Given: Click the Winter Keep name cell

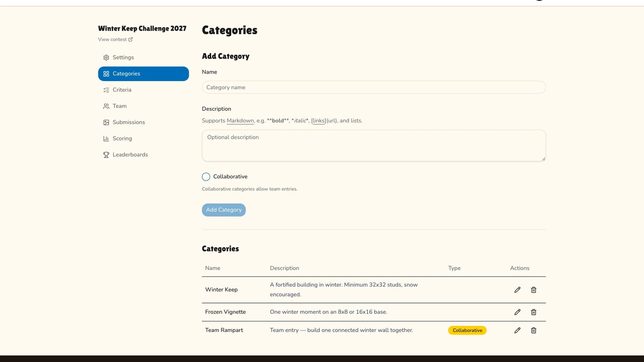Looking at the screenshot, I should click(x=221, y=290).
